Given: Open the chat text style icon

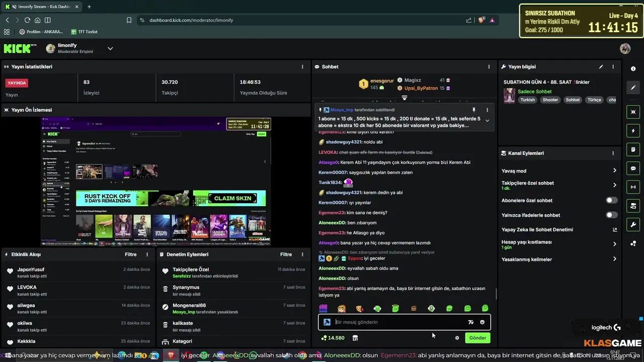Looking at the screenshot, I should coord(471,322).
